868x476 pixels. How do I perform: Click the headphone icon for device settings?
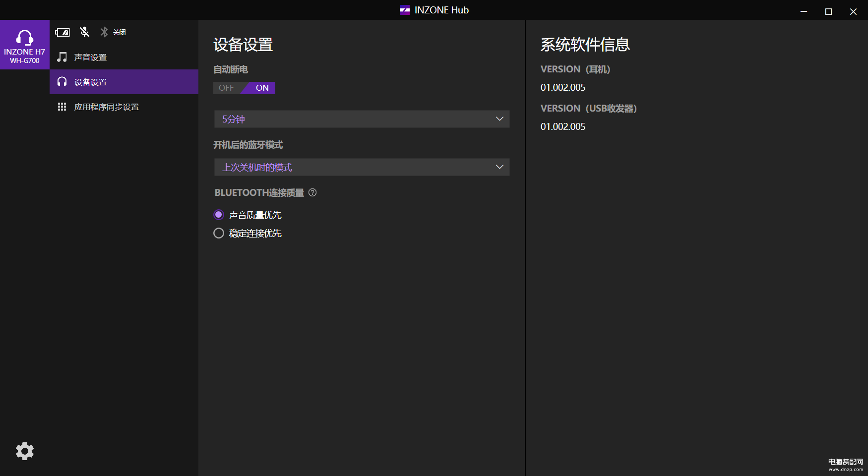(x=62, y=82)
